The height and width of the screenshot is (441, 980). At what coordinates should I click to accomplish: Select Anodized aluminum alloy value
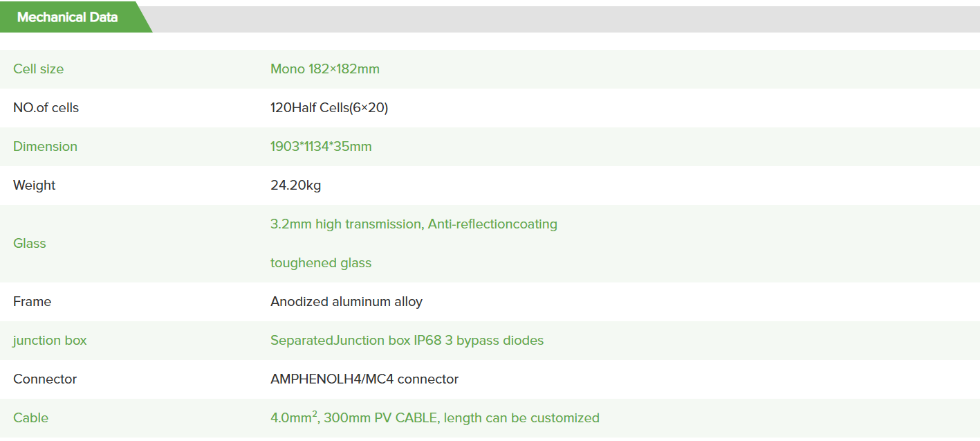click(346, 302)
